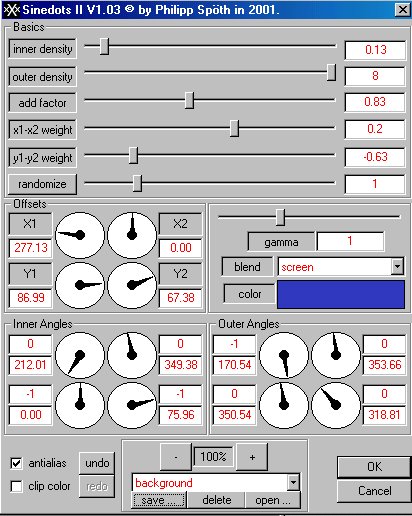Click the save preset button

[159, 500]
